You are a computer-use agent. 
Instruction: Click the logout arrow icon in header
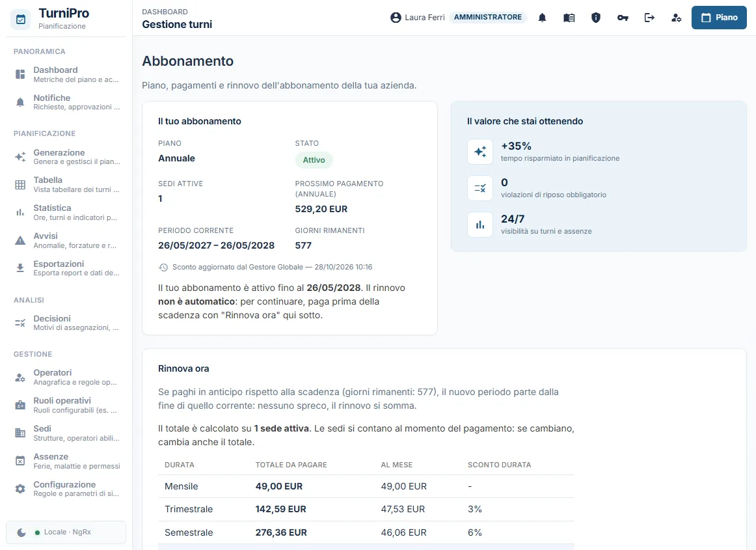coord(649,18)
